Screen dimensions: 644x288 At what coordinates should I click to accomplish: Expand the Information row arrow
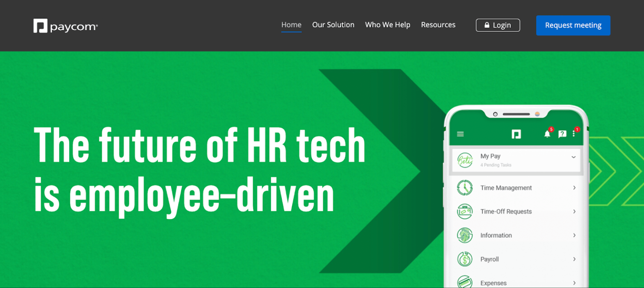click(x=574, y=236)
